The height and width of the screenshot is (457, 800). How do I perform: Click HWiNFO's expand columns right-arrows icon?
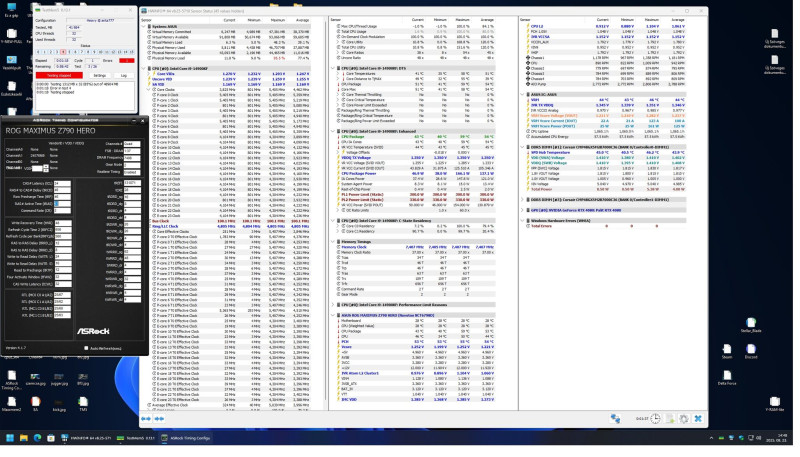[x=159, y=419]
